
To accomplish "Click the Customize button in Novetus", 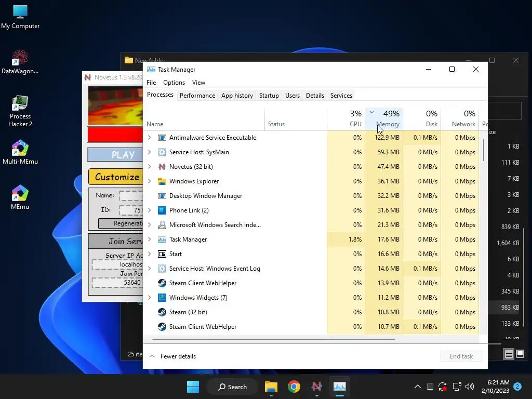I will 115,177.
